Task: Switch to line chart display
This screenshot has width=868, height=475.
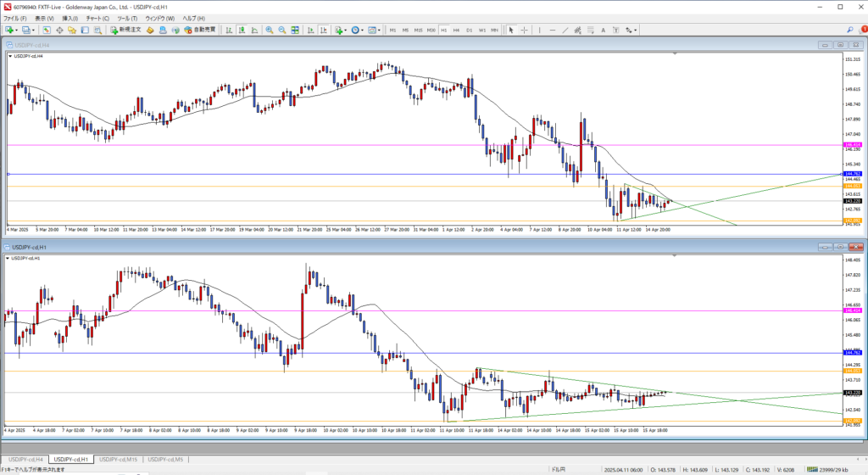Action: [254, 30]
